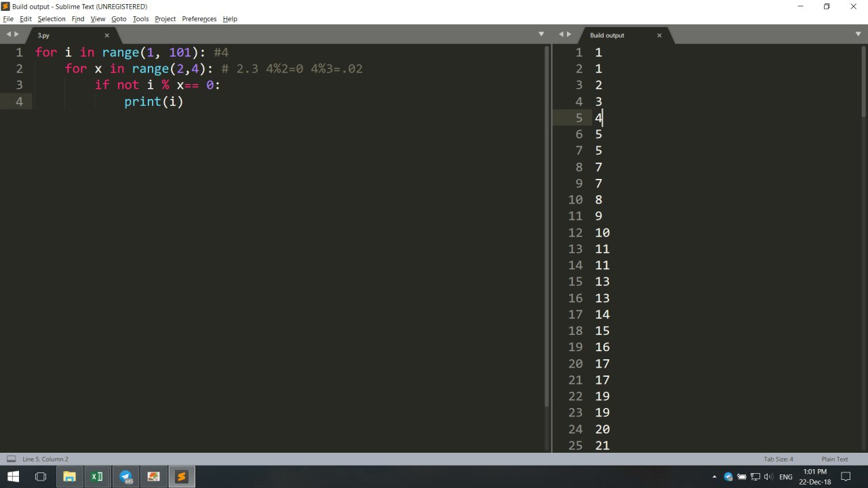Open the Action Center notifications icon
The height and width of the screenshot is (488, 868).
pyautogui.click(x=846, y=477)
